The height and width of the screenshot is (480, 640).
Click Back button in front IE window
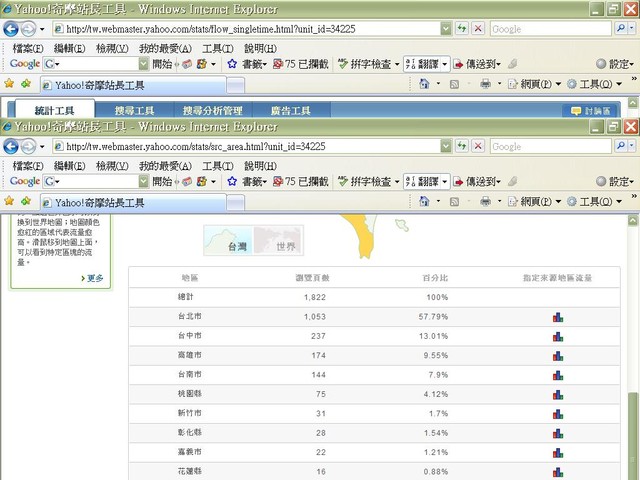[x=11, y=146]
